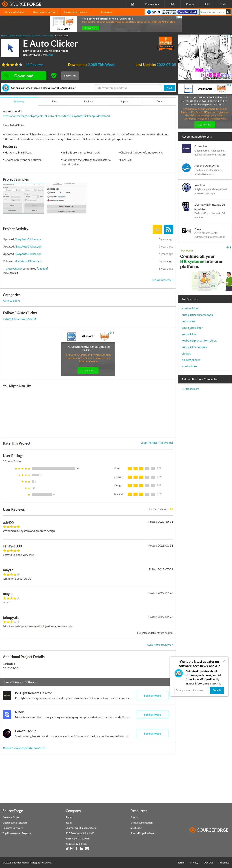Switch to the Code tab
This screenshot has width=232, height=868.
pos(160,101)
